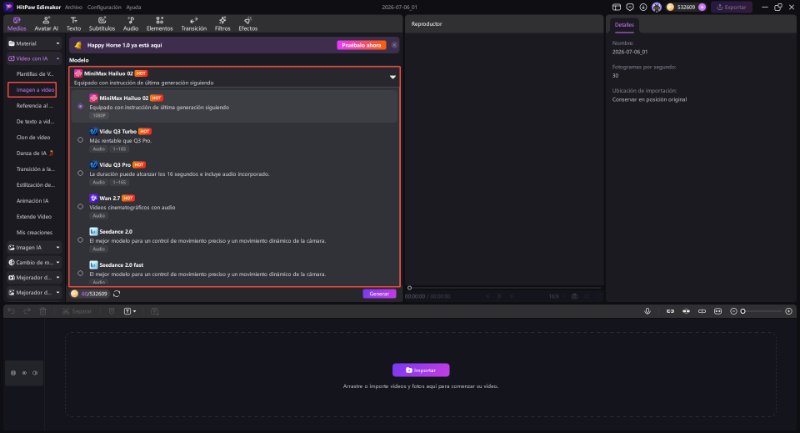Toggle track visibility eye icon in timeline
This screenshot has height=433, width=800.
(x=24, y=373)
